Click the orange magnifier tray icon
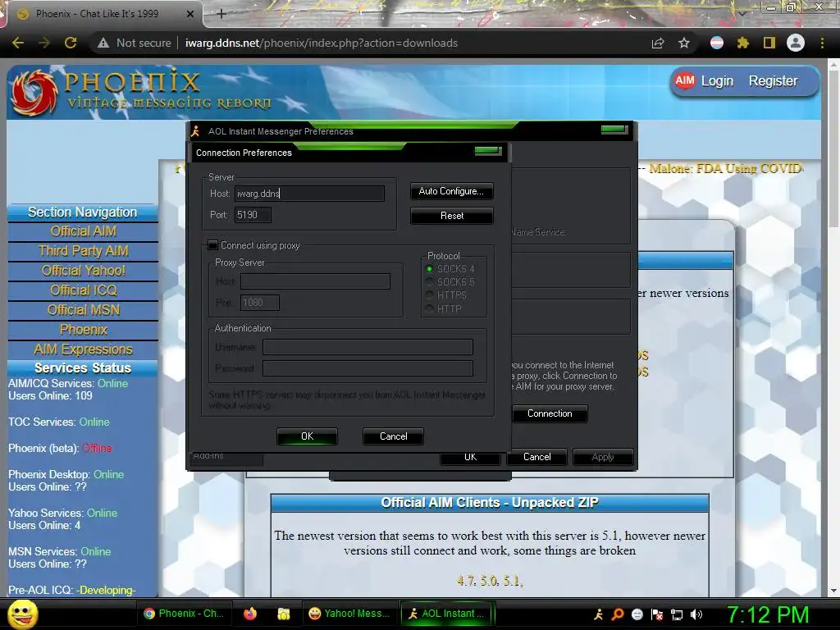 (x=618, y=614)
